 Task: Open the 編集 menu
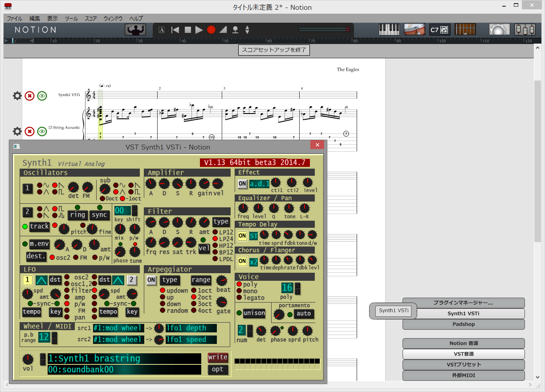click(35, 19)
